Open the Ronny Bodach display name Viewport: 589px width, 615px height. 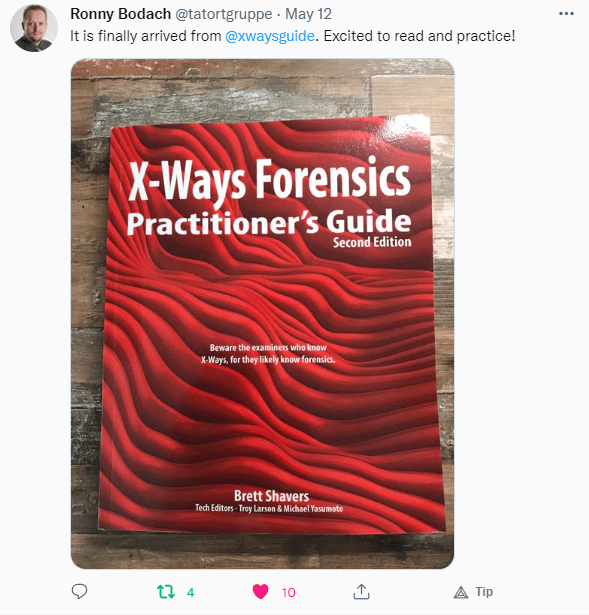(120, 14)
